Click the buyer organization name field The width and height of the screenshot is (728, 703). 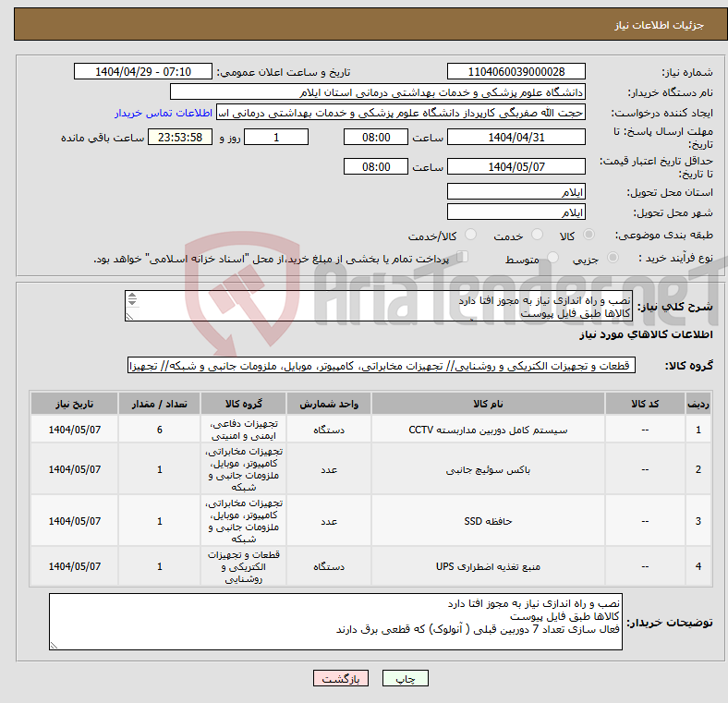point(378,92)
